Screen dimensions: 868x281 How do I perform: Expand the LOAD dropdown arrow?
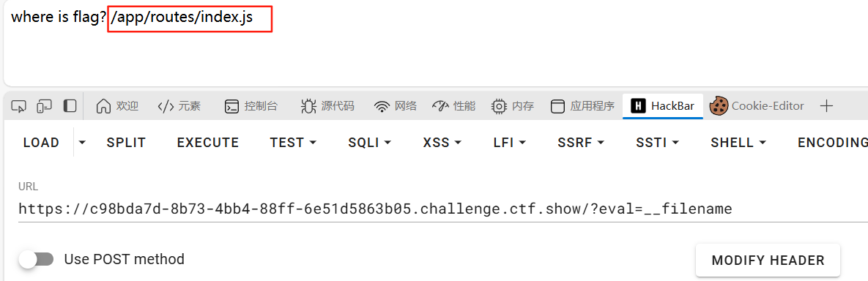tap(83, 143)
